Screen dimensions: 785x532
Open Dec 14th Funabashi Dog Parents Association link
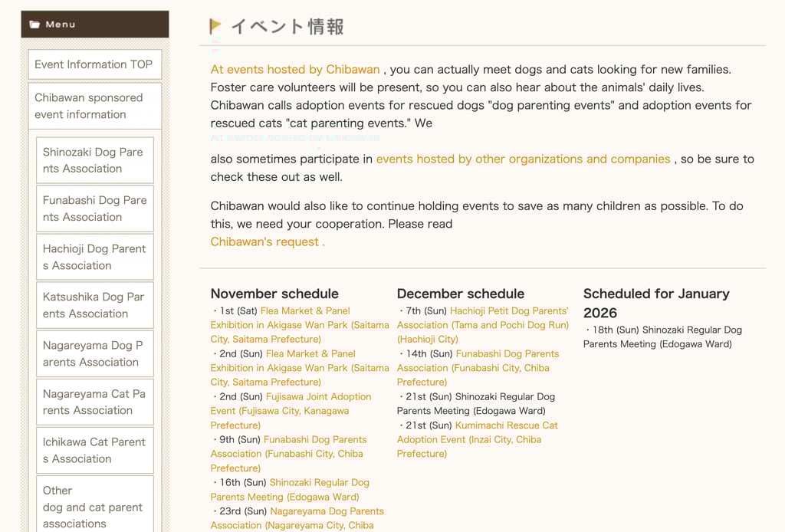coord(478,368)
